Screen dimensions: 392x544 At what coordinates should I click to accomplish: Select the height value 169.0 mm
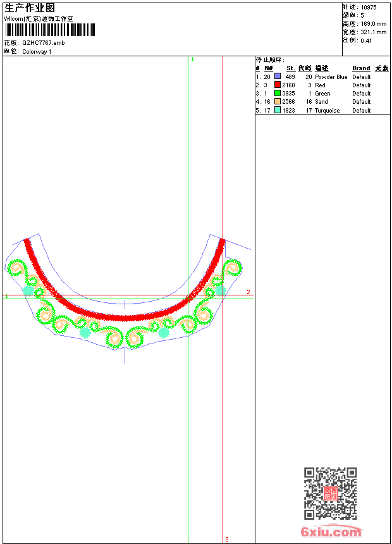click(374, 24)
